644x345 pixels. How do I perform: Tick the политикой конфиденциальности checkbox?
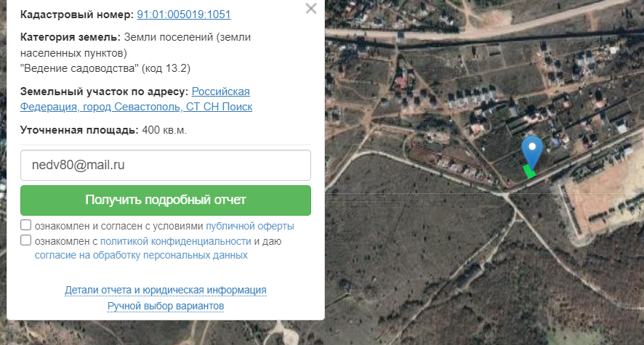pos(26,240)
